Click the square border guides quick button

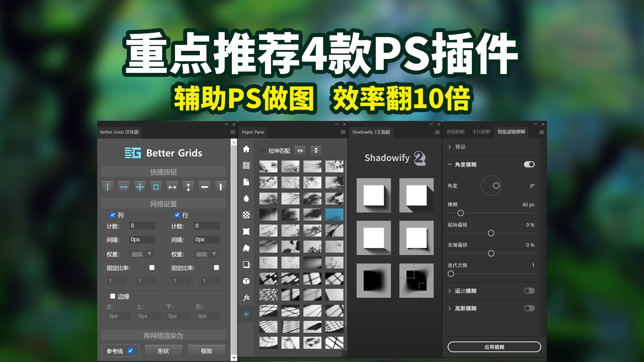click(156, 187)
